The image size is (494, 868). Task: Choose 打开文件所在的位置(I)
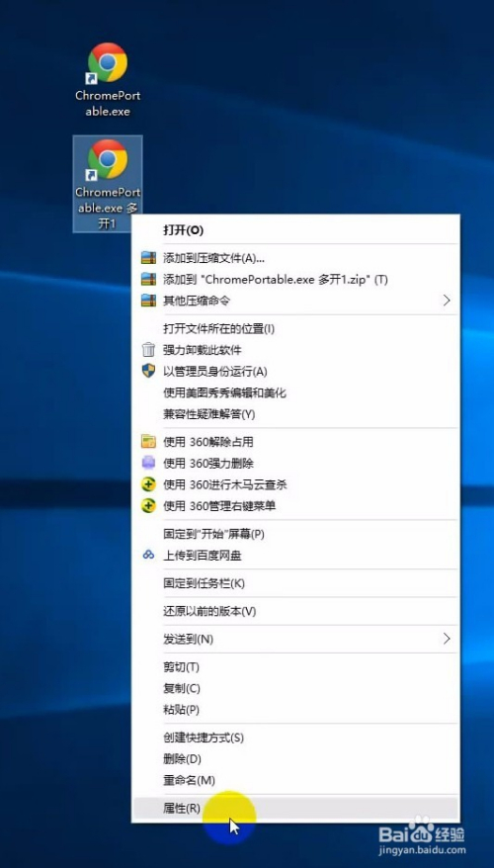[295, 329]
